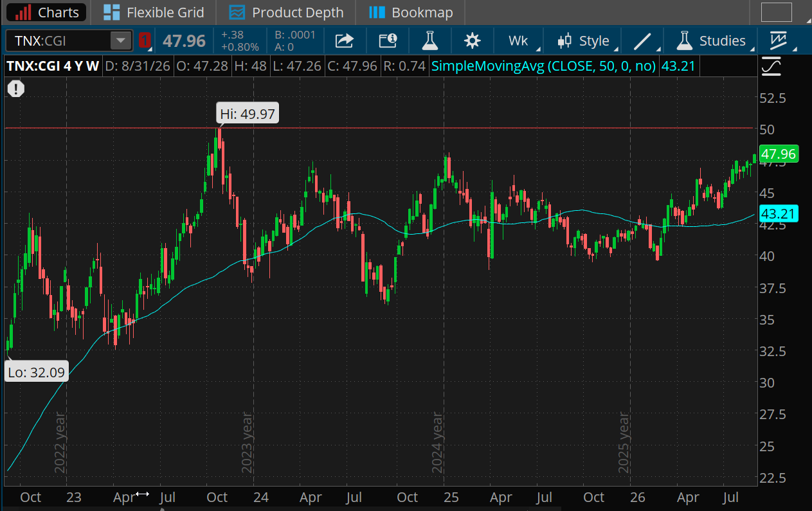Click the last price 47.96 in toolbar

pyautogui.click(x=184, y=41)
